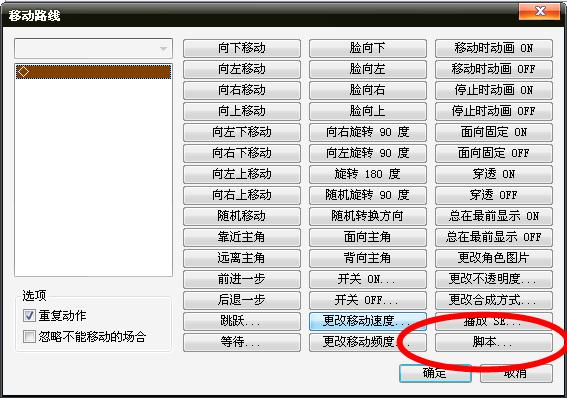Click 面向主角 button
Image resolution: width=567 pixels, height=398 pixels.
pos(368,237)
